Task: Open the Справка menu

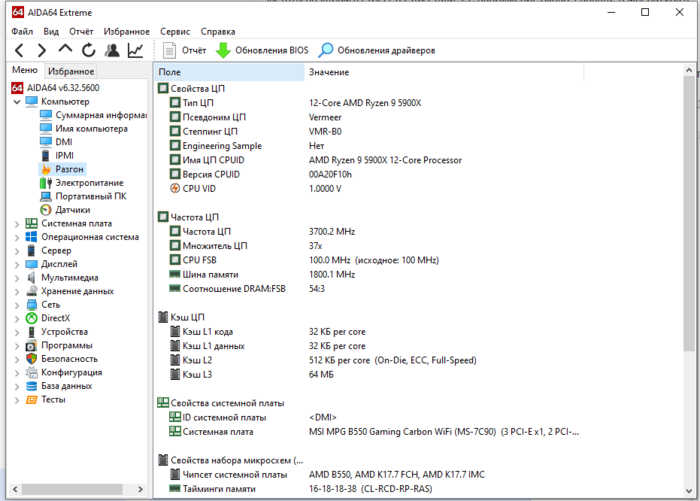Action: tap(217, 32)
